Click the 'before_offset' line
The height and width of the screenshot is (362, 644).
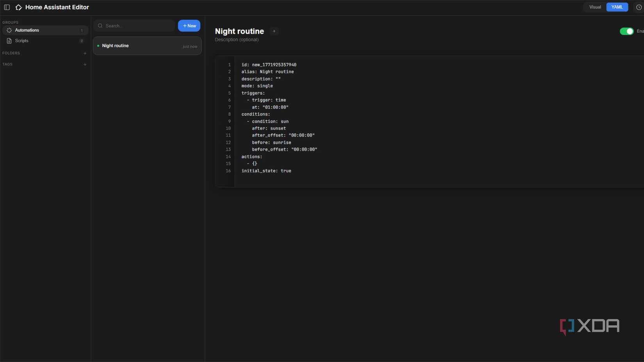(x=285, y=149)
